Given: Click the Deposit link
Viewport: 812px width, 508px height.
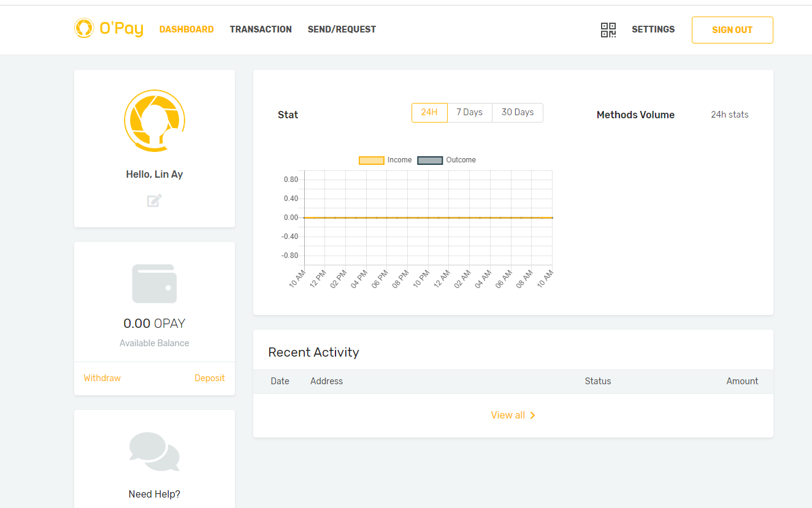Looking at the screenshot, I should pyautogui.click(x=210, y=378).
